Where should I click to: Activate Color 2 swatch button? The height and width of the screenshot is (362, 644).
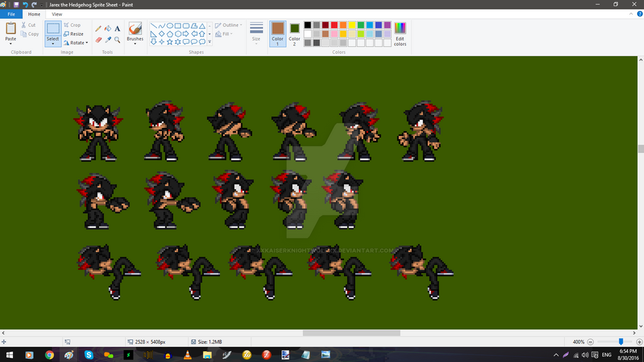[x=294, y=34]
